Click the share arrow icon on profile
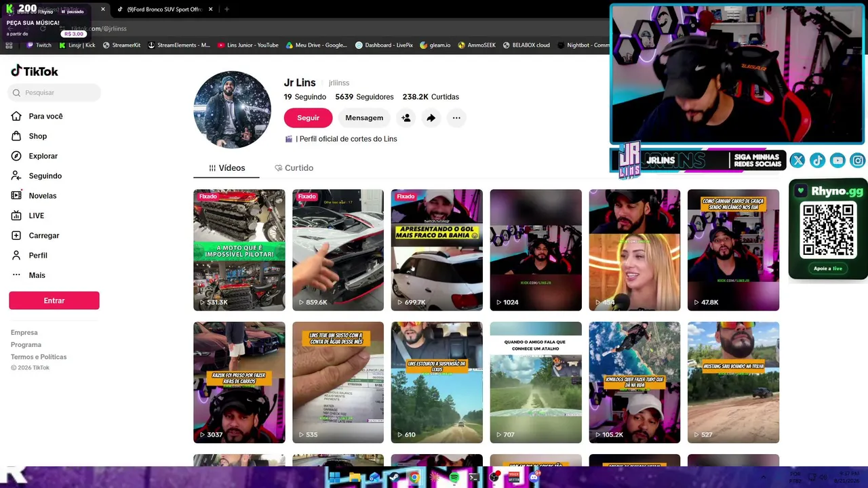Viewport: 868px width, 488px height. click(431, 118)
